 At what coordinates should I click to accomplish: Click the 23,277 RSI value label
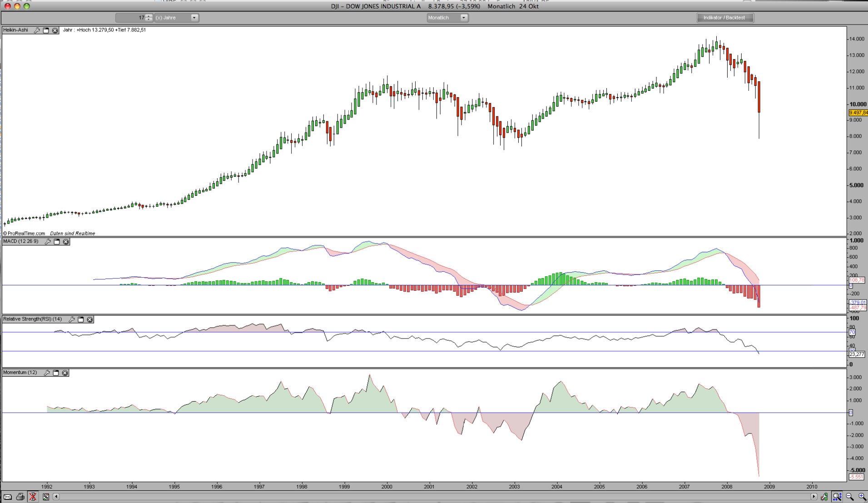pos(857,354)
